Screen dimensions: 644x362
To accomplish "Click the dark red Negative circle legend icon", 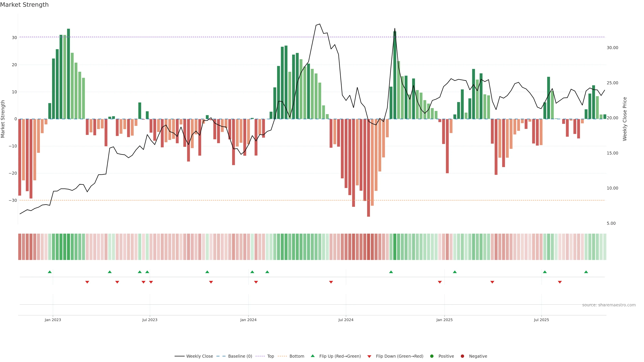I will [462, 356].
